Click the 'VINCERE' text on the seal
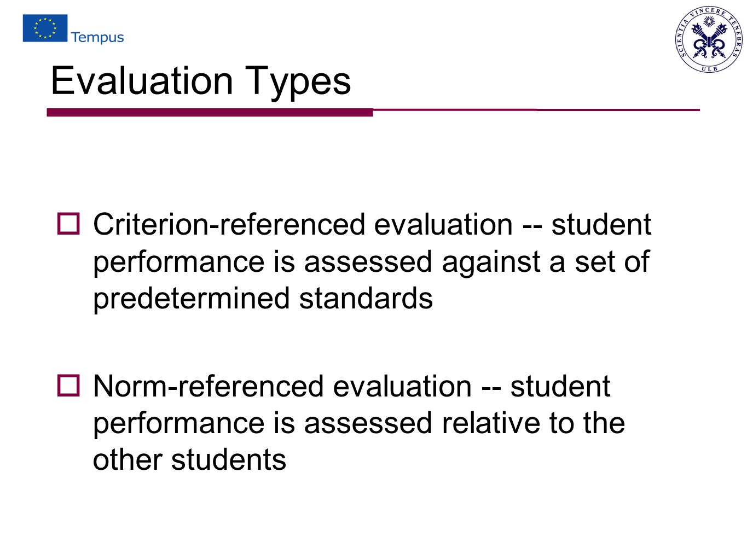 pyautogui.click(x=709, y=12)
